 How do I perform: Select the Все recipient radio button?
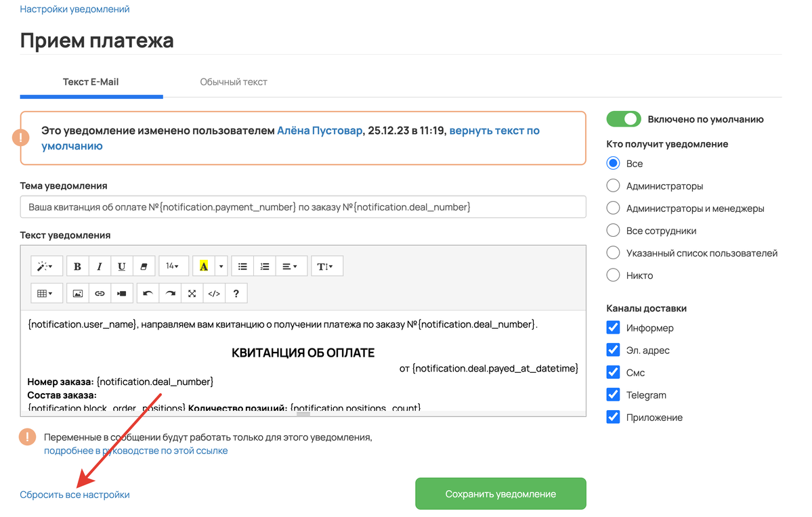(613, 163)
